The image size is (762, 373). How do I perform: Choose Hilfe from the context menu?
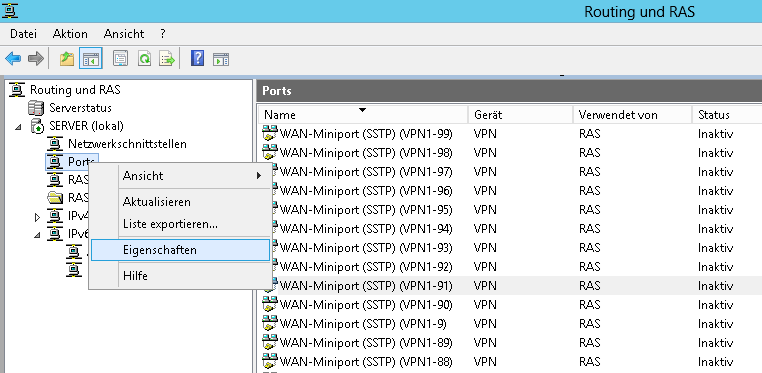coord(180,275)
